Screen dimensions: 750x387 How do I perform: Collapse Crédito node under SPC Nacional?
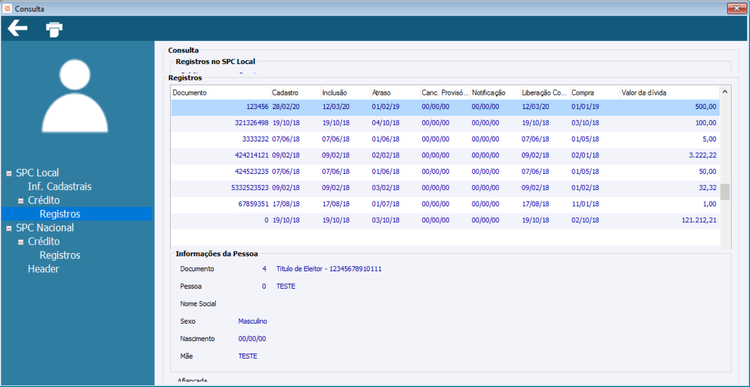coord(21,242)
